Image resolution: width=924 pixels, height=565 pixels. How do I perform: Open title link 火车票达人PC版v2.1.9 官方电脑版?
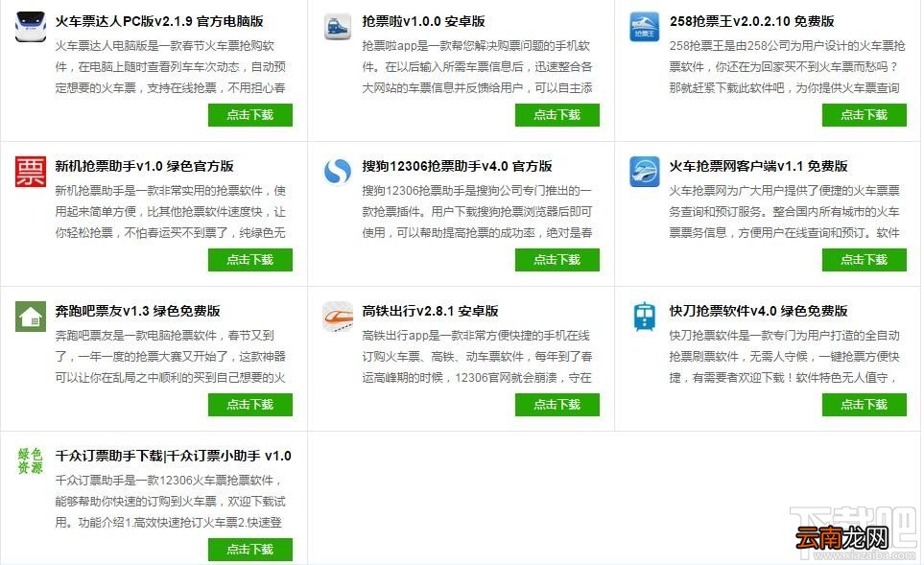click(x=159, y=21)
